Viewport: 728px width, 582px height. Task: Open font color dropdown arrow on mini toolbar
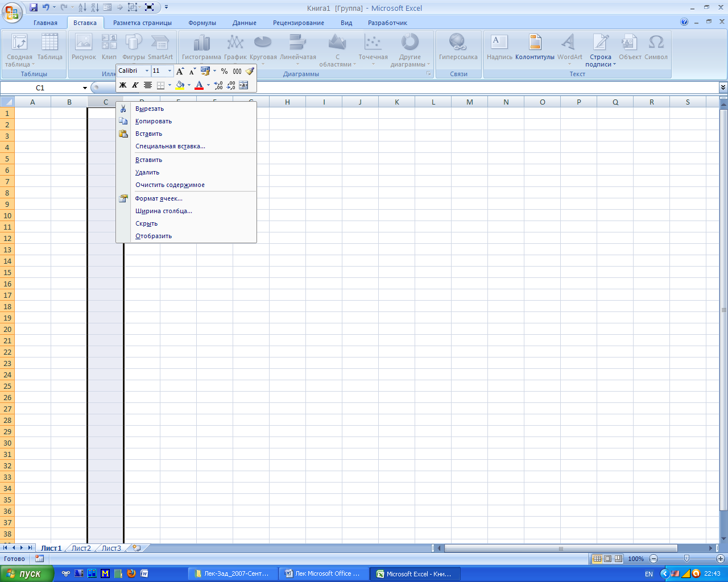pos(208,85)
